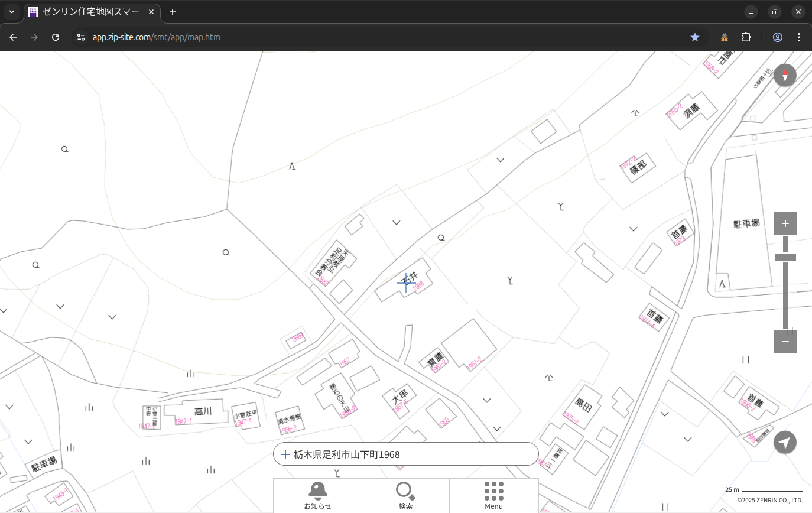
Task: Open a new browser tab
Action: point(173,12)
